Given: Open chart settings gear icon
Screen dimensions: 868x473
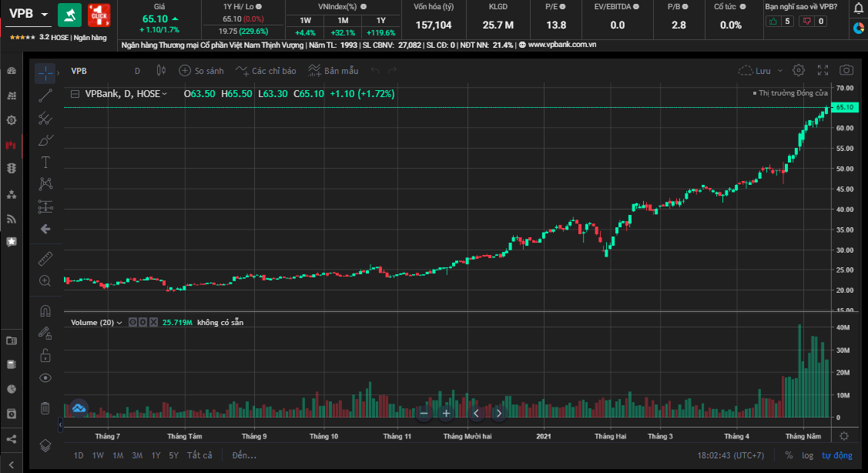Looking at the screenshot, I should point(799,70).
